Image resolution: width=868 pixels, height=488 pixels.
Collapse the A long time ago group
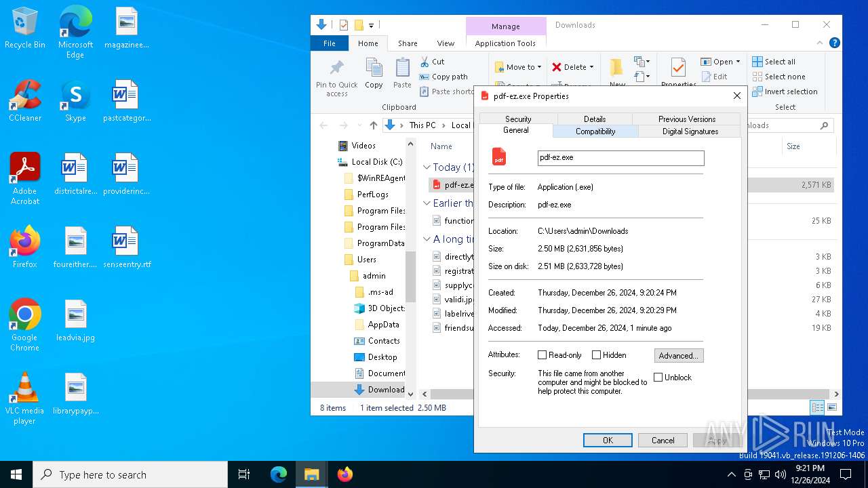(427, 239)
